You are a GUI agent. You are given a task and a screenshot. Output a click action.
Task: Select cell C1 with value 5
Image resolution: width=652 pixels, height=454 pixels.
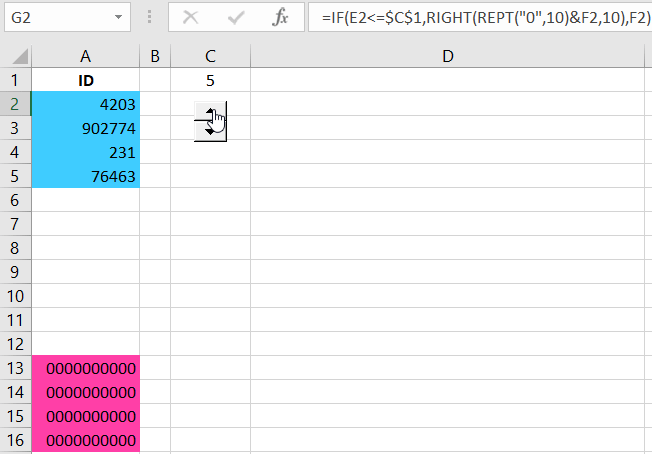click(210, 80)
